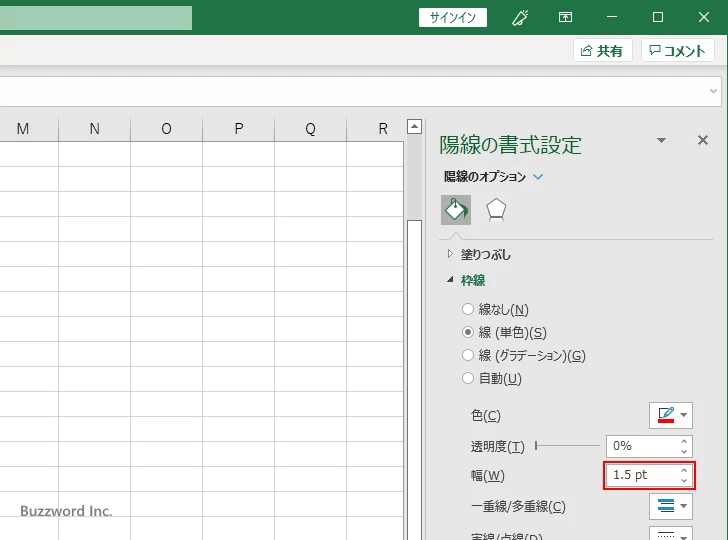Screen dimensions: 728x540
Task: Click the vertical scrollbar up arrow
Action: click(414, 126)
